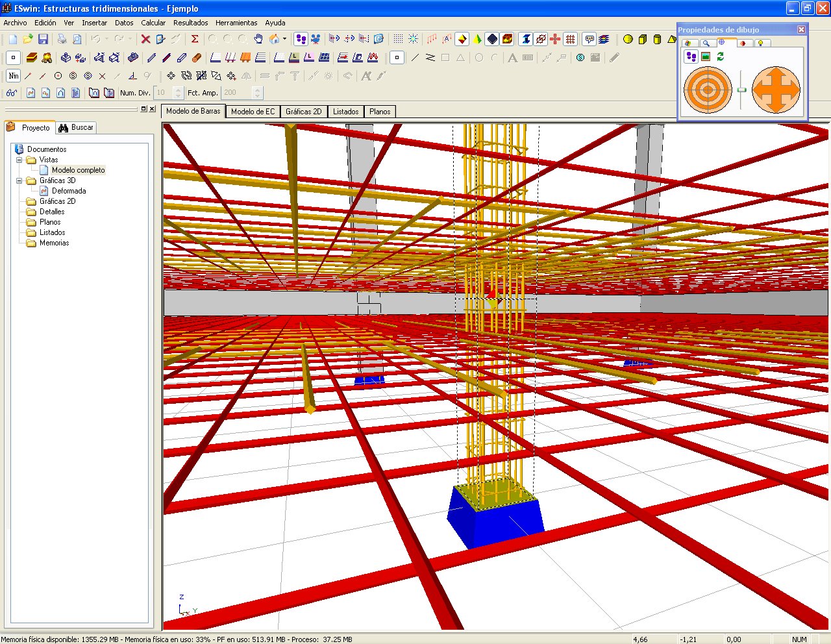The height and width of the screenshot is (644, 831).
Task: Toggle the footprints button in Propiedades de dibujo
Action: [x=691, y=57]
